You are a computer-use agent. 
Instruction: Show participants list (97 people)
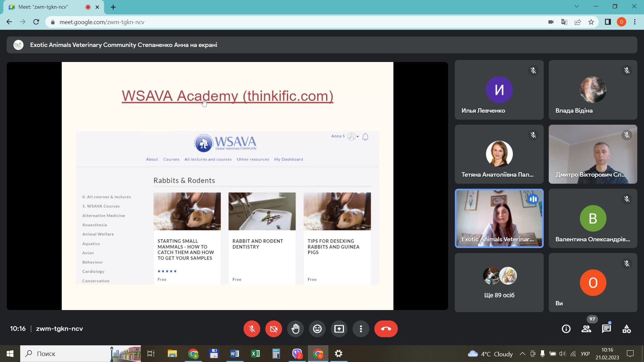[x=586, y=329]
